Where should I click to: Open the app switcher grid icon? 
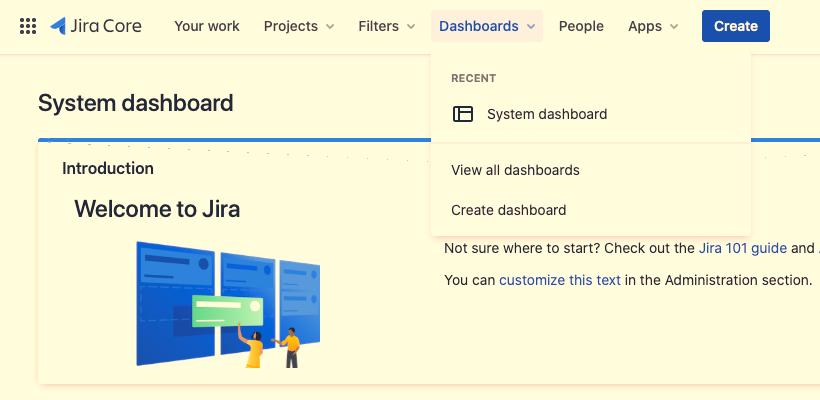[x=28, y=26]
